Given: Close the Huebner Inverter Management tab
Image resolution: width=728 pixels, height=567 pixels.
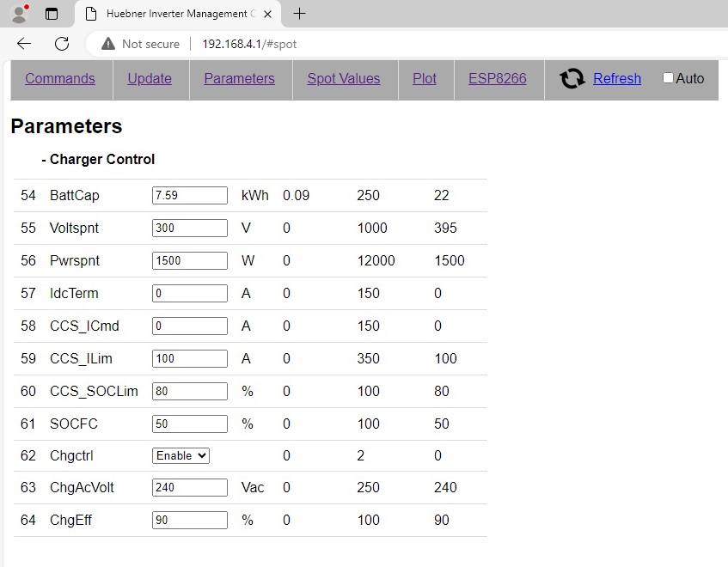Looking at the screenshot, I should [268, 15].
